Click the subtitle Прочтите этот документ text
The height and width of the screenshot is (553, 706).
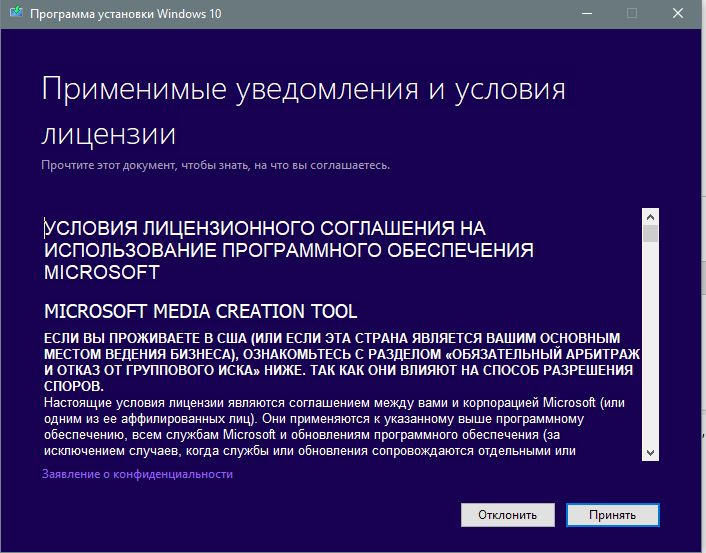pyautogui.click(x=216, y=165)
